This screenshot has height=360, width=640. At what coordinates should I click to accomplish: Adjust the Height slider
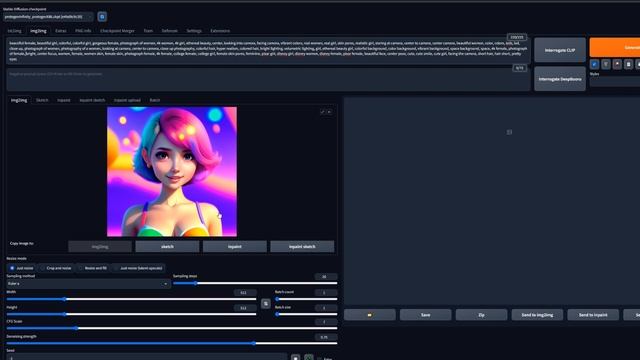pyautogui.click(x=131, y=314)
